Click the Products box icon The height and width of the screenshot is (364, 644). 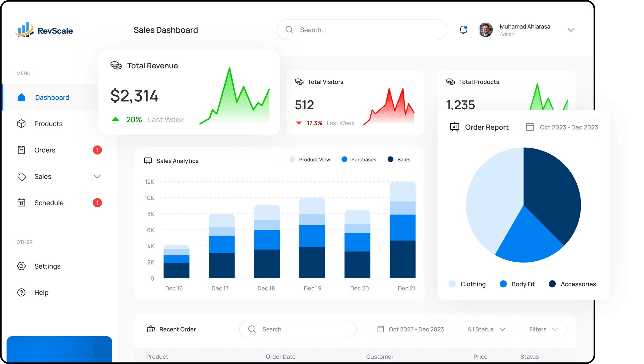coord(21,124)
